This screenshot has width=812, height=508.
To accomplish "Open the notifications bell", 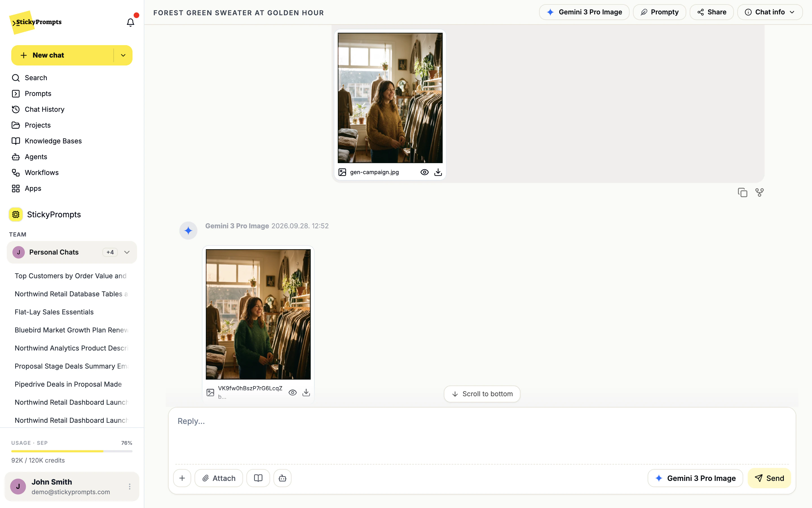I will pyautogui.click(x=131, y=22).
